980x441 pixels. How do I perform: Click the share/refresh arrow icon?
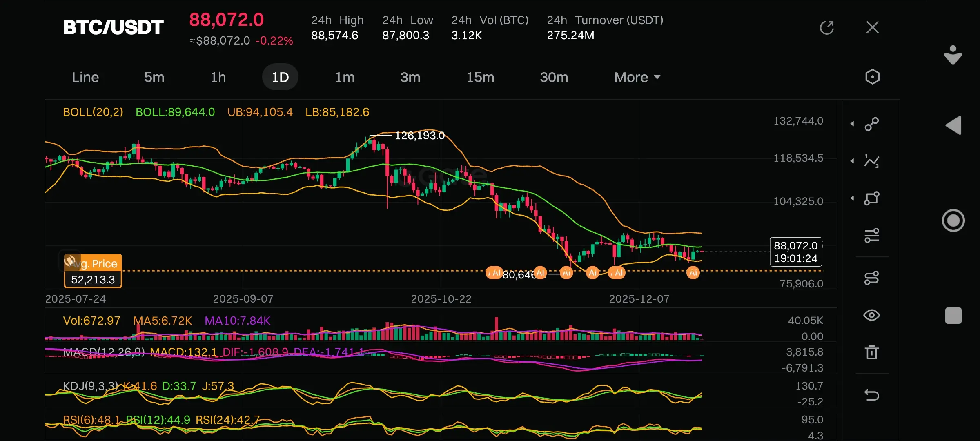(x=826, y=28)
